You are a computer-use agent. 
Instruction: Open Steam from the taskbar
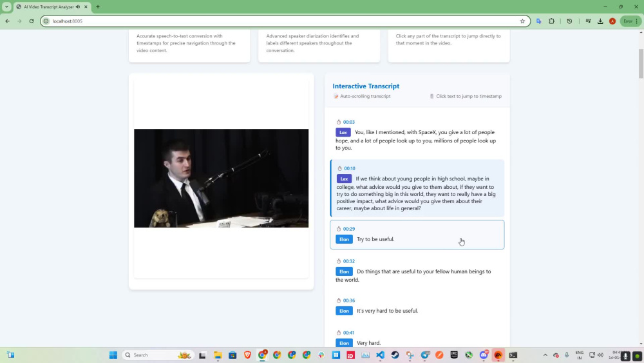tap(395, 355)
